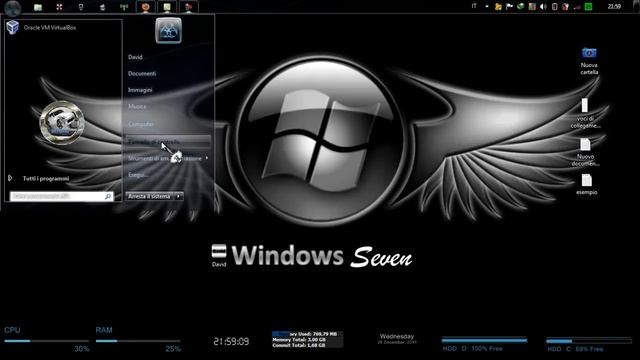
Task: Click the HDD C: free space bar
Action: 589,340
